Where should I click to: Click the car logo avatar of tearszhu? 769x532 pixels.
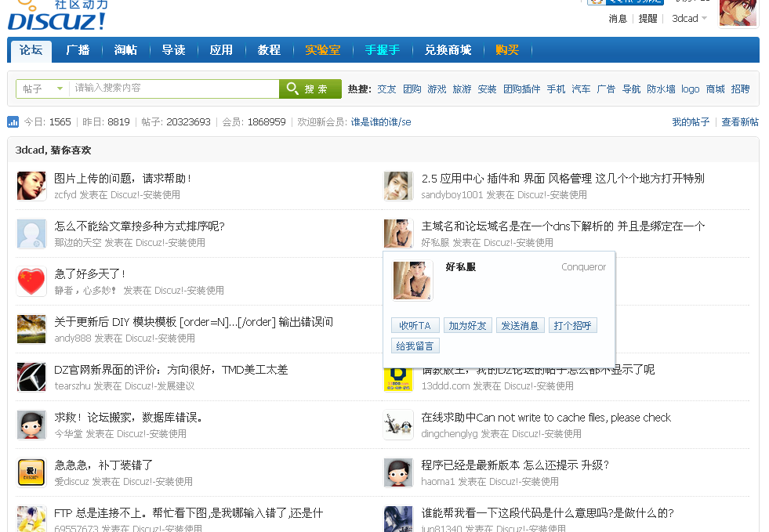(x=31, y=377)
